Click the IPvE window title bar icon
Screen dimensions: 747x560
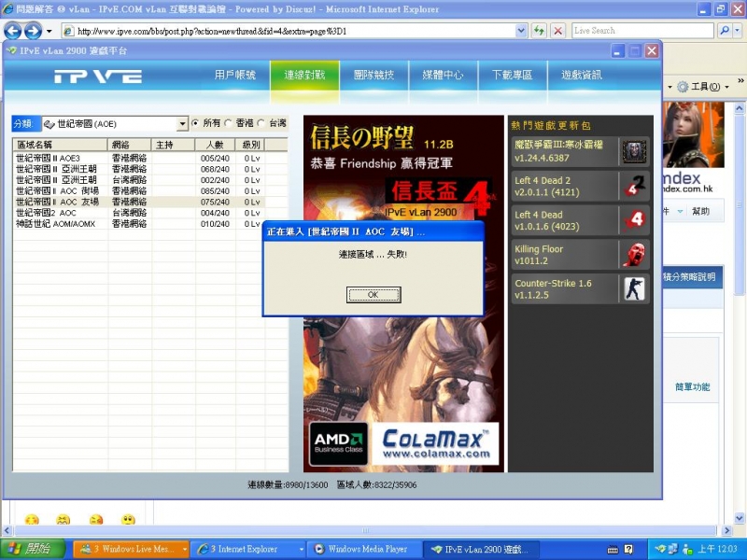11,50
